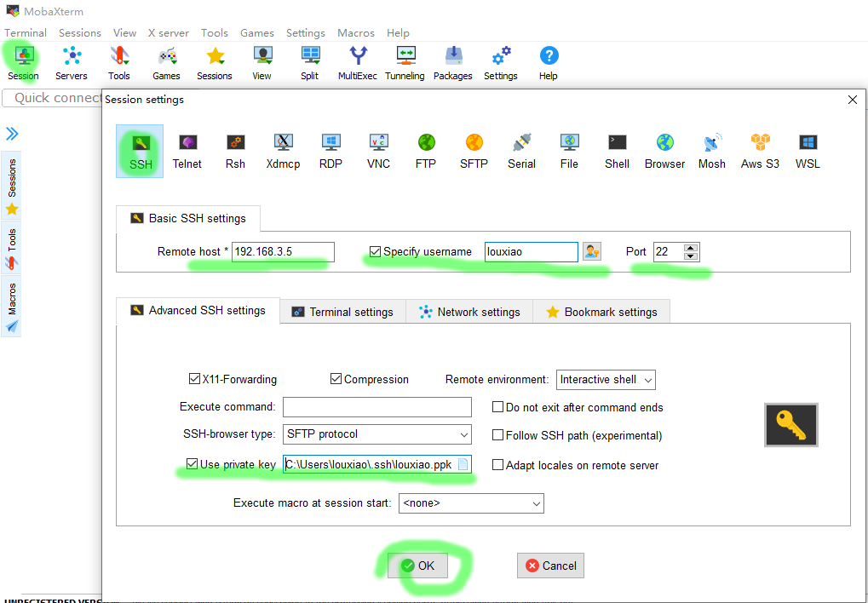The image size is (868, 603).
Task: Click the Tools toolbar icon
Action: click(119, 64)
